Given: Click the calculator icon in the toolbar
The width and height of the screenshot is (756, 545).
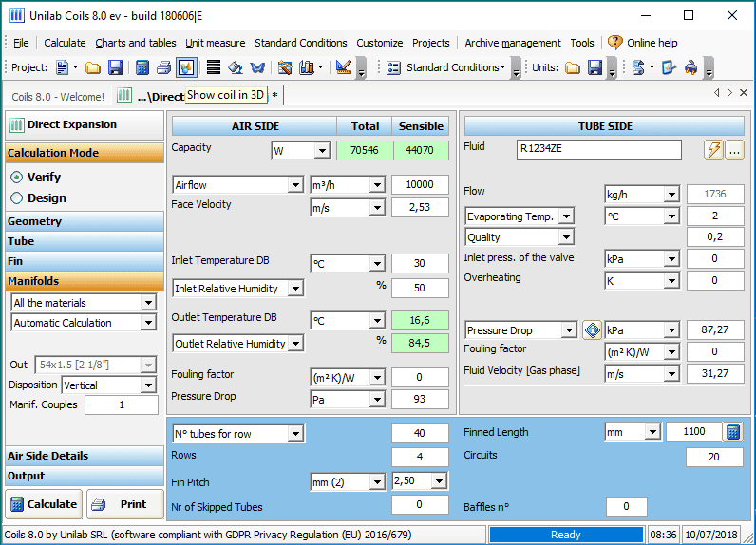Looking at the screenshot, I should (x=142, y=67).
